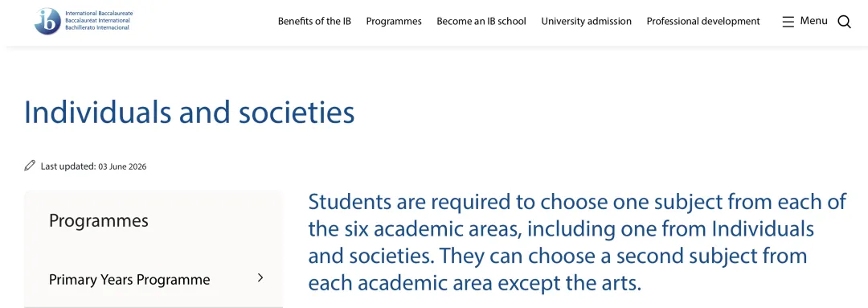Go to Become an IB school
The image size is (868, 308).
[481, 21]
